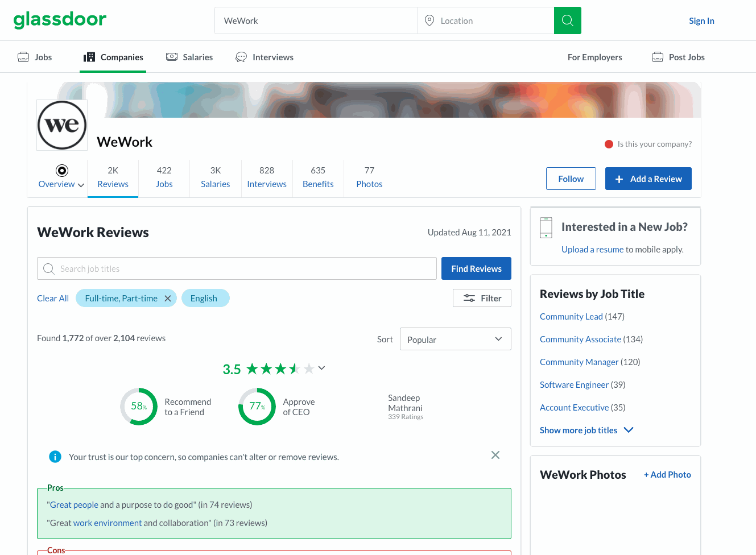Open the Sort Popular dropdown

pyautogui.click(x=456, y=339)
